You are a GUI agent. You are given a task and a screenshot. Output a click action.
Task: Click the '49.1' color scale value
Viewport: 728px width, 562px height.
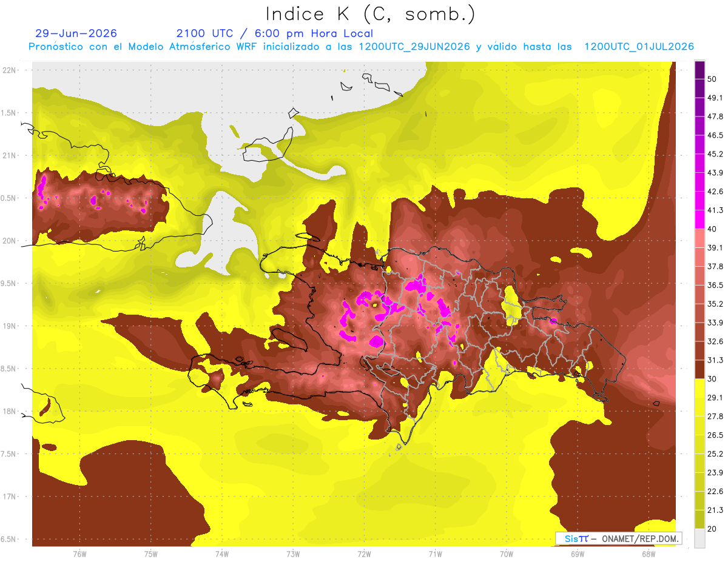point(715,98)
